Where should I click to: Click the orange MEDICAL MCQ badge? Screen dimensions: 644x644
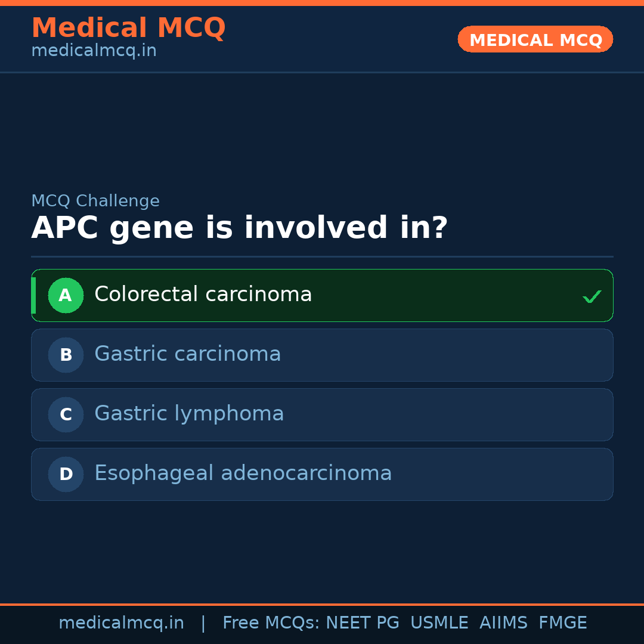[535, 40]
